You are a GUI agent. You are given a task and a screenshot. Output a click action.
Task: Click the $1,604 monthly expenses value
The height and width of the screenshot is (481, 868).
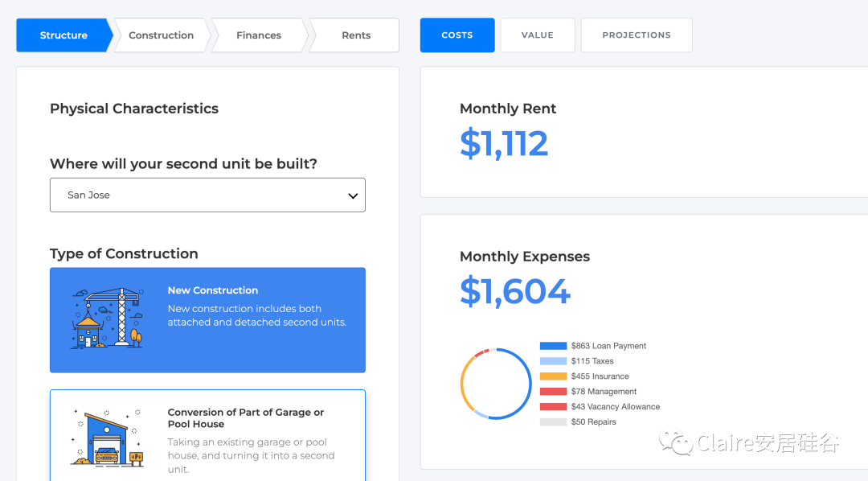pyautogui.click(x=515, y=291)
